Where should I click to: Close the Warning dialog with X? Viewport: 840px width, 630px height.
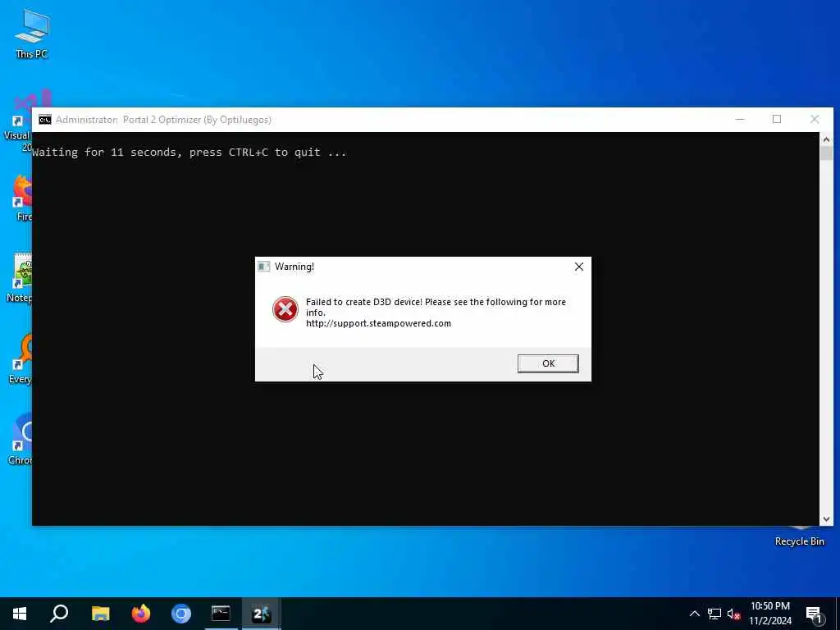tap(578, 267)
